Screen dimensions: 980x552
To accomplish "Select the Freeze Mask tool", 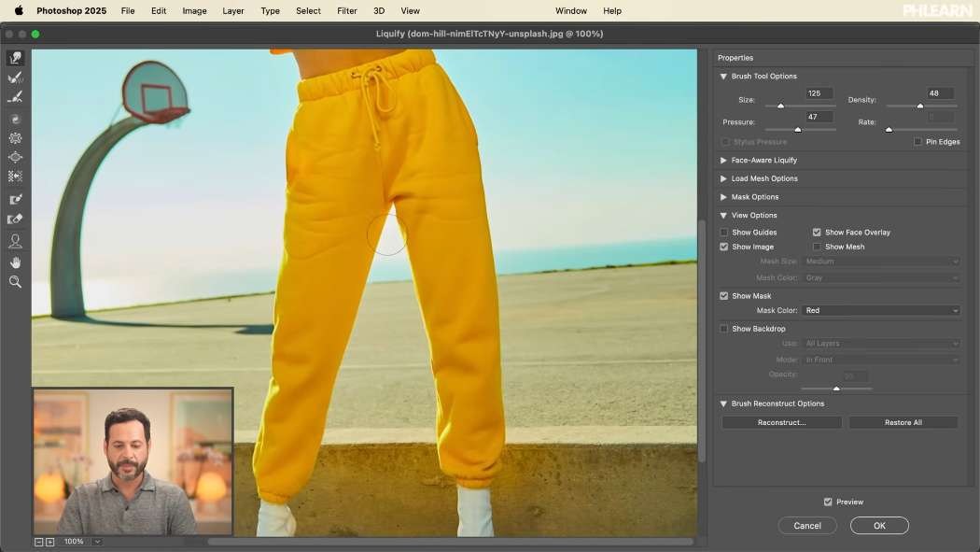I will click(15, 200).
